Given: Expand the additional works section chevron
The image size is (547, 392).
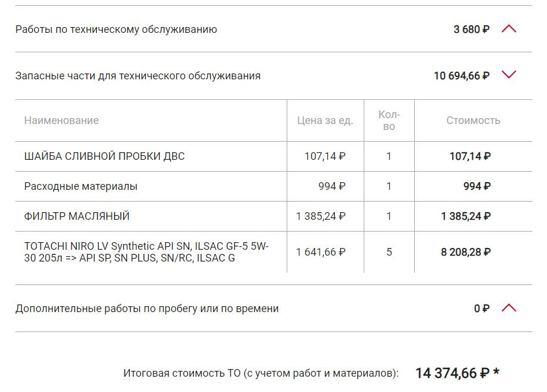Looking at the screenshot, I should click(x=509, y=307).
